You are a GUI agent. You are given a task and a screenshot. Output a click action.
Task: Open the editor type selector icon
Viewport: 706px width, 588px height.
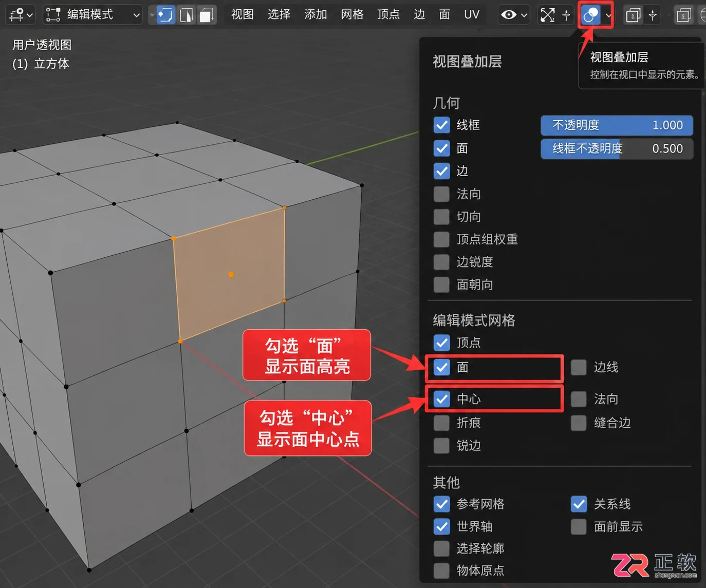(x=21, y=14)
